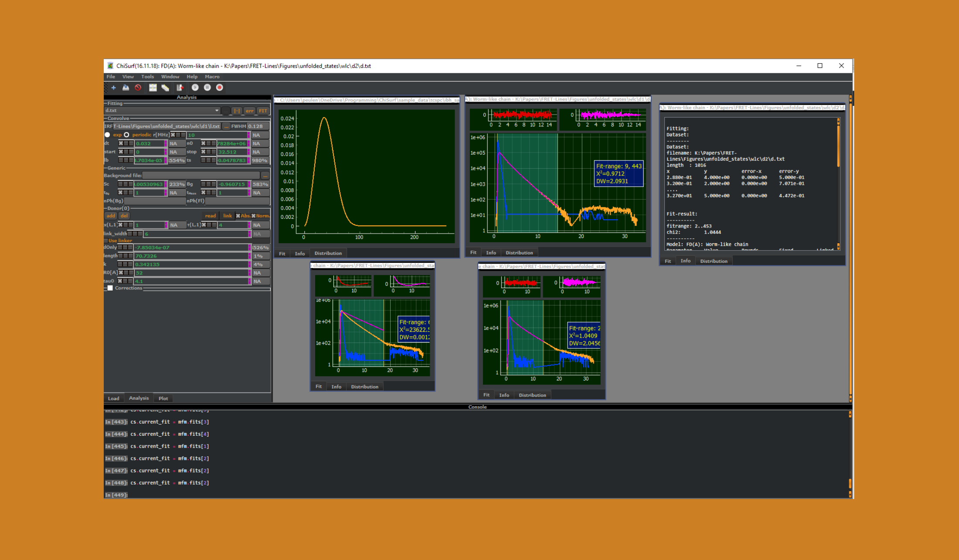This screenshot has width=959, height=560.
Task: Click the macro record toolbar button
Action: click(220, 88)
